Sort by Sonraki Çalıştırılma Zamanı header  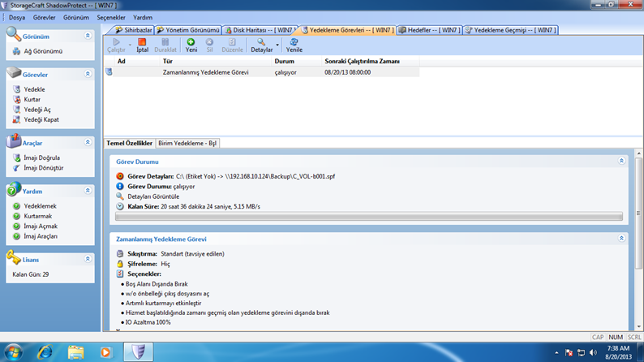(x=370, y=61)
